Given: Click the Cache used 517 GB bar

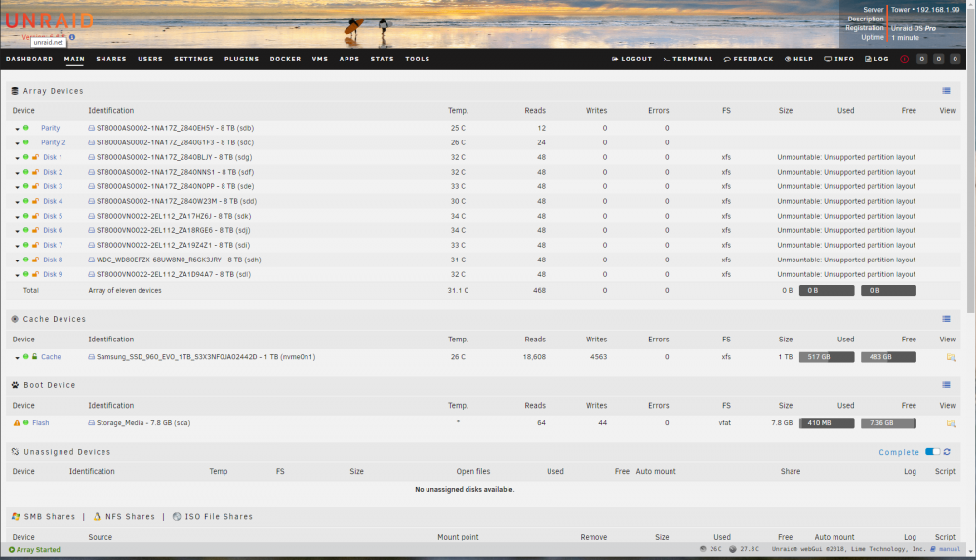Looking at the screenshot, I should tap(827, 357).
